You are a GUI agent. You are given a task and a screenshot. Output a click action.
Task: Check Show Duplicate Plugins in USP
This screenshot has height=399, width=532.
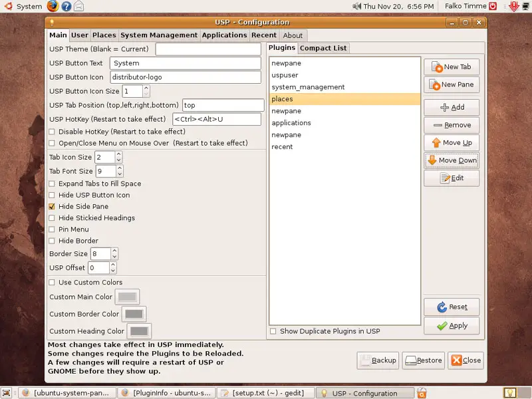(273, 331)
